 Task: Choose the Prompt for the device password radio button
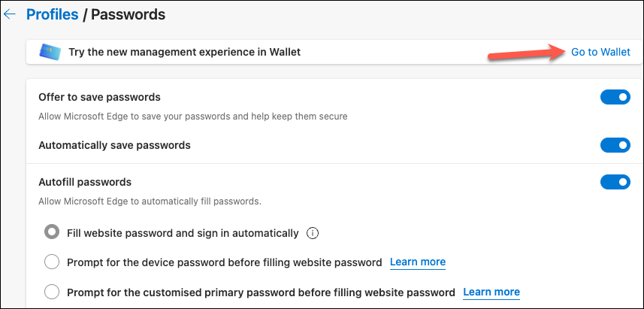pyautogui.click(x=52, y=262)
